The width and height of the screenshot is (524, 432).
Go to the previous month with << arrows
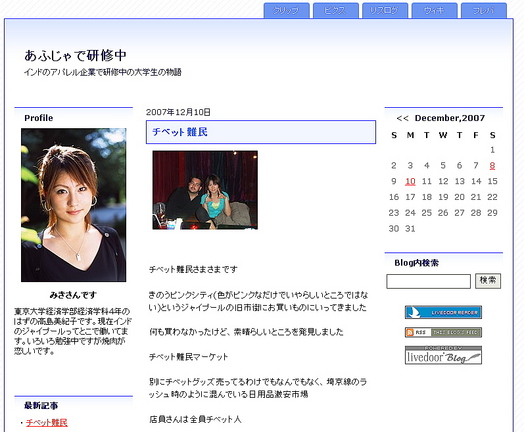(x=402, y=118)
